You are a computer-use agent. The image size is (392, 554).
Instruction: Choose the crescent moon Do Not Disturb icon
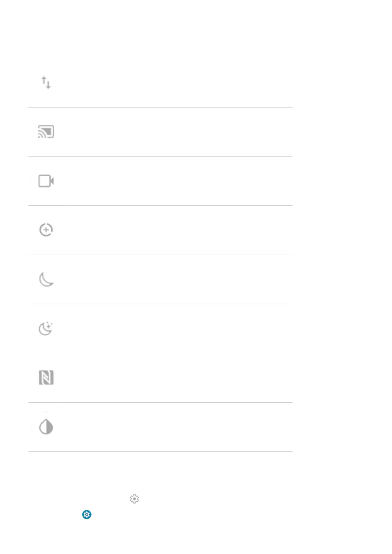(x=46, y=279)
